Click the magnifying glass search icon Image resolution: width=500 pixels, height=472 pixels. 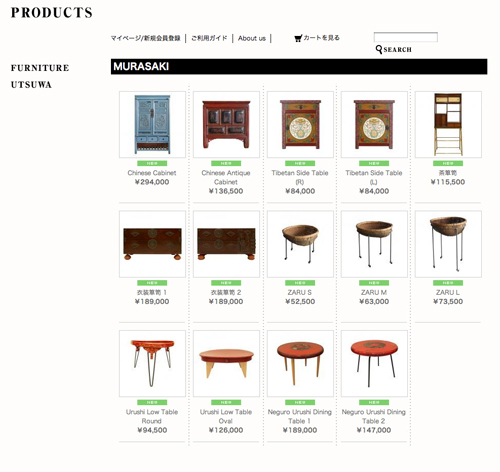coord(379,49)
